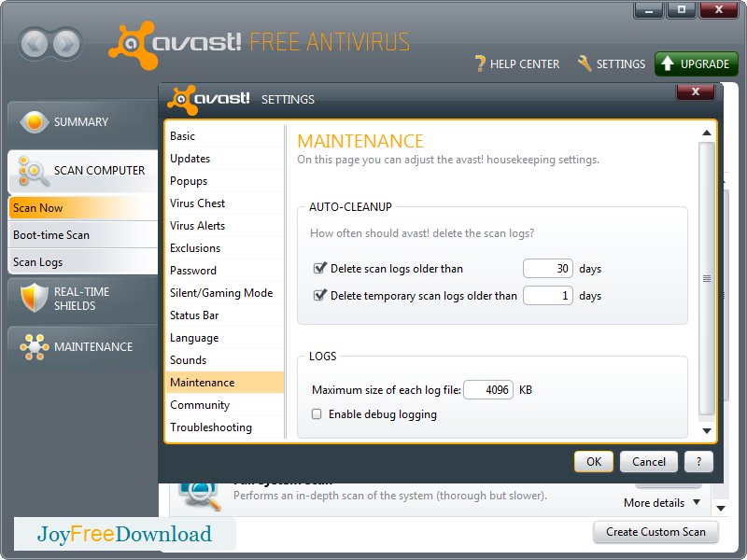Click the Upgrade arrow icon
The image size is (747, 560).
coord(668,63)
